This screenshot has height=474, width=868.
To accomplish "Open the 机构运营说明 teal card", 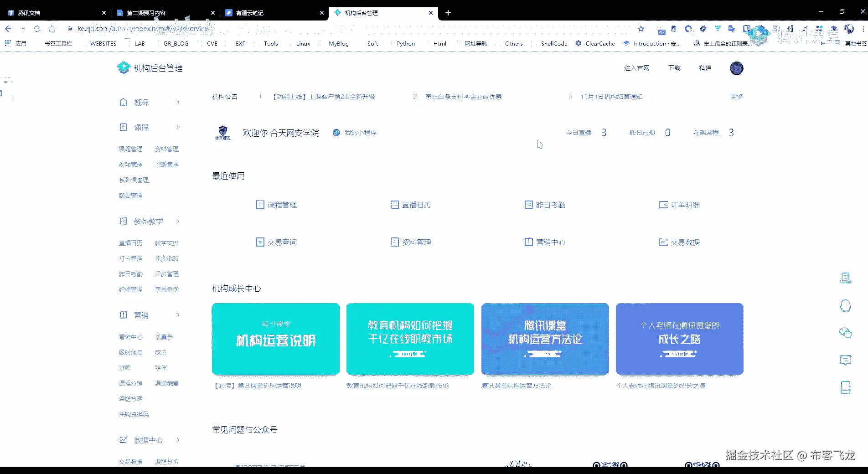I will coord(276,339).
